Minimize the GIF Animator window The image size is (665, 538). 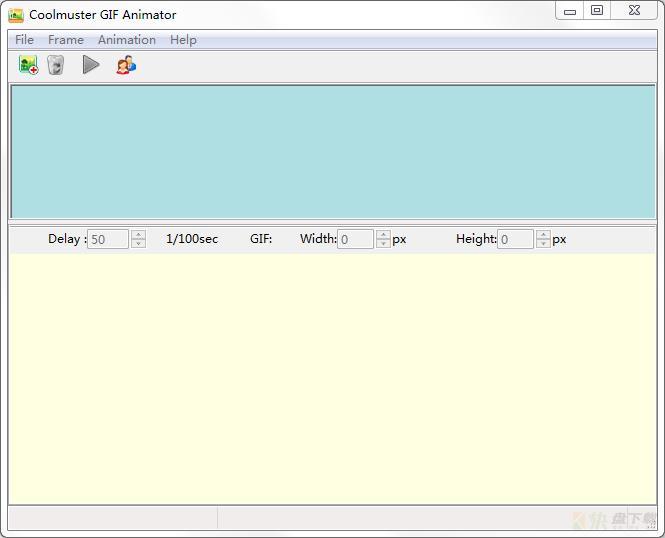(570, 11)
